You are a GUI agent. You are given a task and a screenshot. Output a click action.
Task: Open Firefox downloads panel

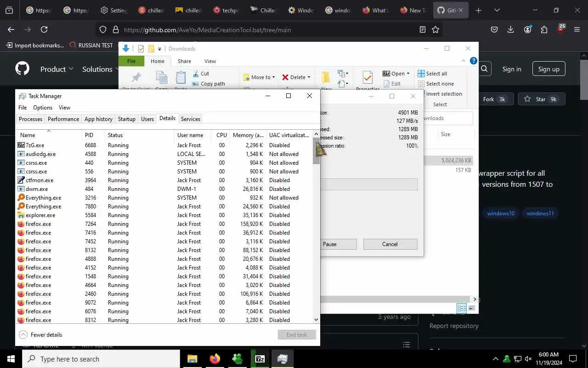pos(511,29)
